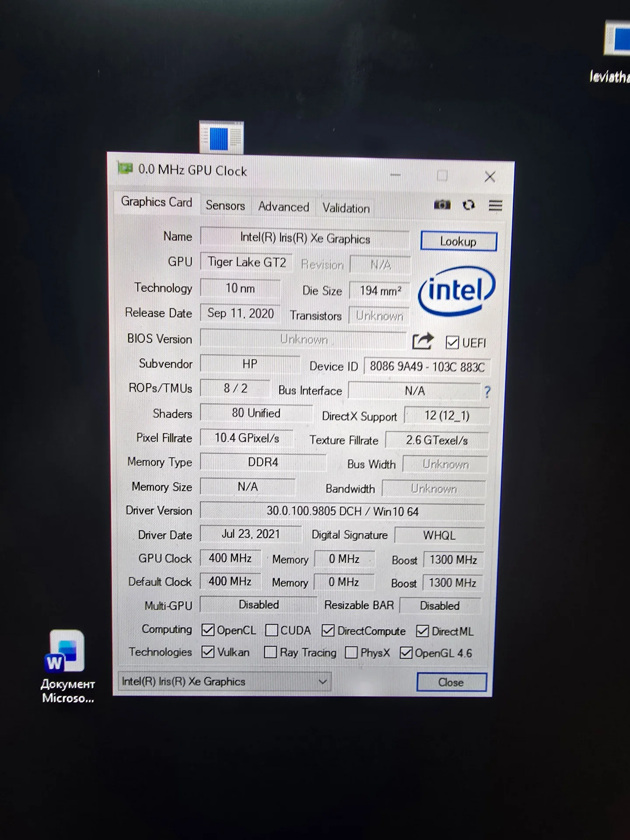Toggle the DirectML checkbox

coord(422,631)
